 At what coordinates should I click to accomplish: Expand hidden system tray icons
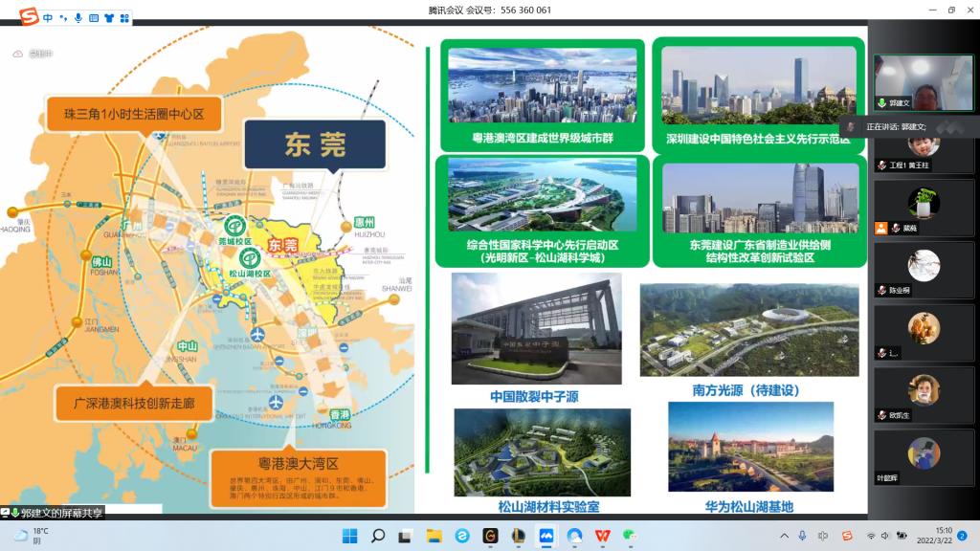(x=784, y=536)
